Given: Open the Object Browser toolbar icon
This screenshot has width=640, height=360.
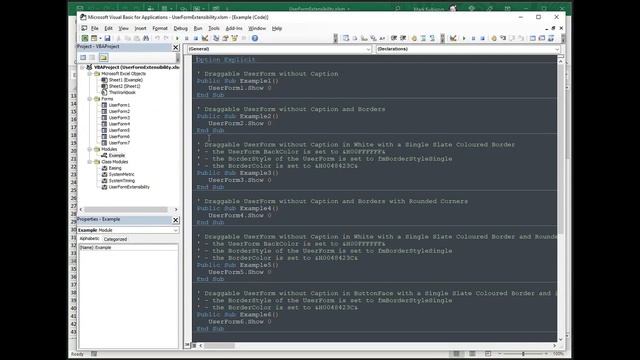Looking at the screenshot, I should pyautogui.click(x=234, y=38).
